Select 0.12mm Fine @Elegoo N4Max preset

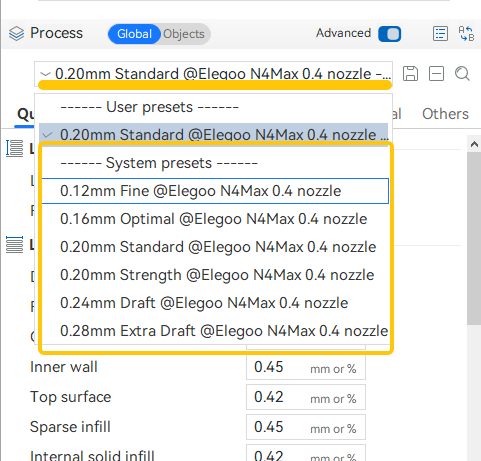(x=215, y=191)
